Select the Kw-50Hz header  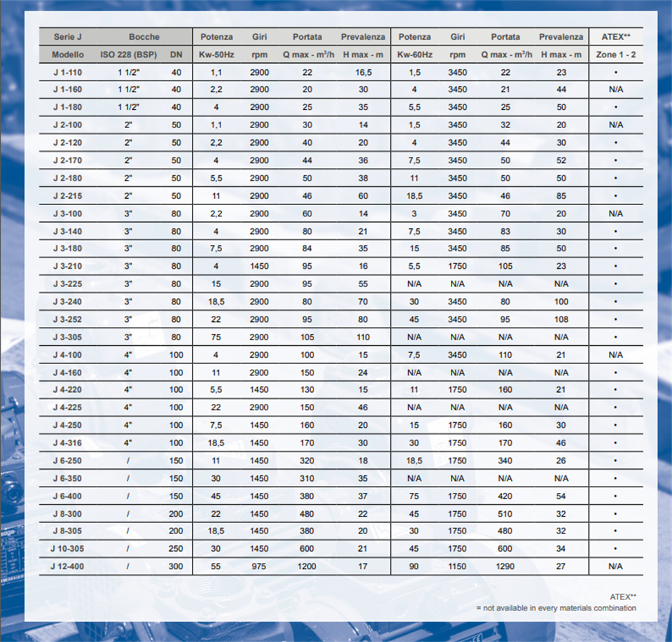[216, 55]
